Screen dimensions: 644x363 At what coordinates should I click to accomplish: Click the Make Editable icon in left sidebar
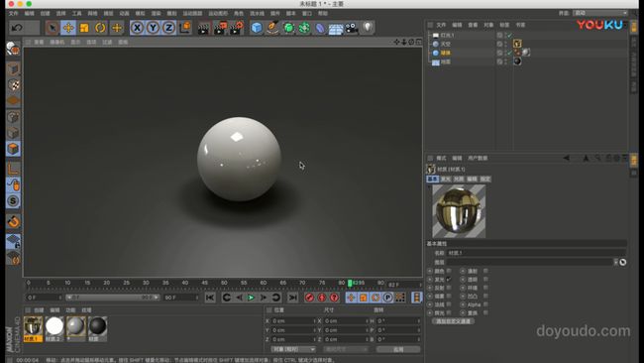pos(13,49)
